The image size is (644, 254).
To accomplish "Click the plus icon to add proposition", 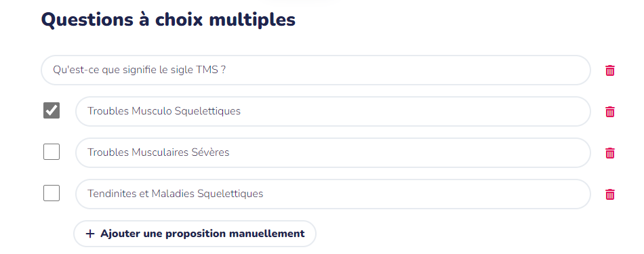I will click(90, 234).
